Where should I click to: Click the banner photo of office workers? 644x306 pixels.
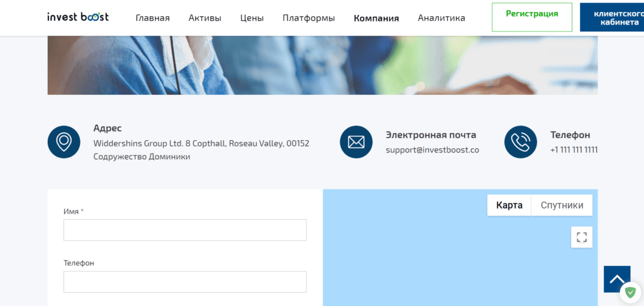coord(323,65)
